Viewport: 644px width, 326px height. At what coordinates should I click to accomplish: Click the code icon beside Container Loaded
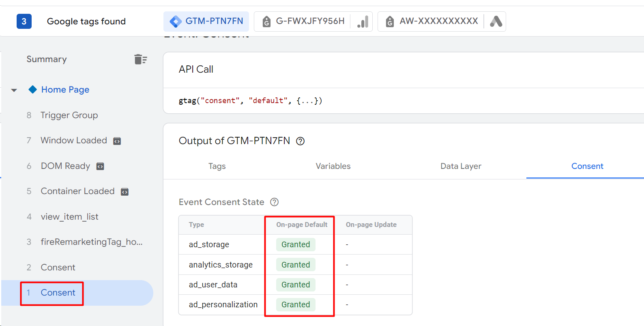pyautogui.click(x=125, y=192)
